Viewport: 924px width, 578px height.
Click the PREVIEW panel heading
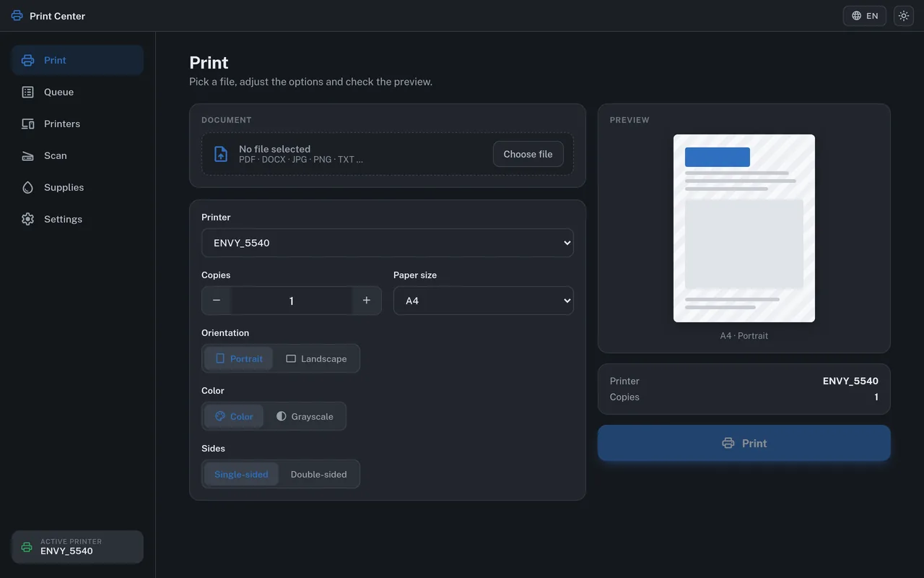point(629,120)
